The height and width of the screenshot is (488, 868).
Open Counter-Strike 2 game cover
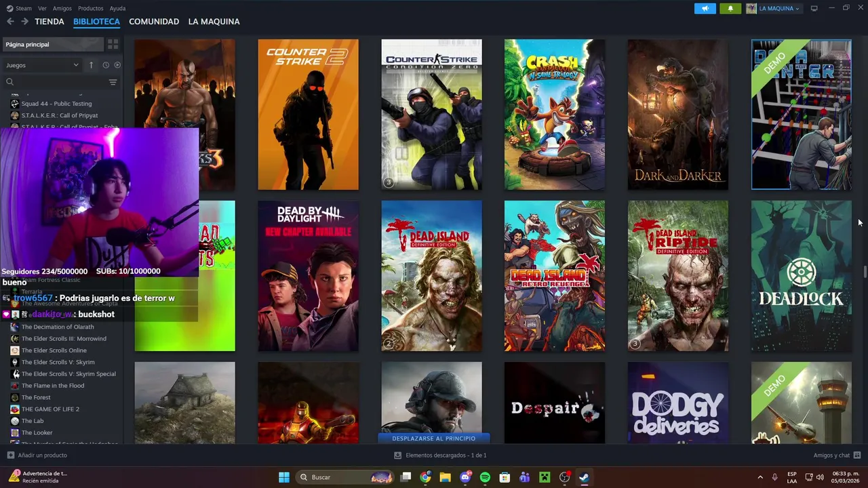click(x=308, y=115)
